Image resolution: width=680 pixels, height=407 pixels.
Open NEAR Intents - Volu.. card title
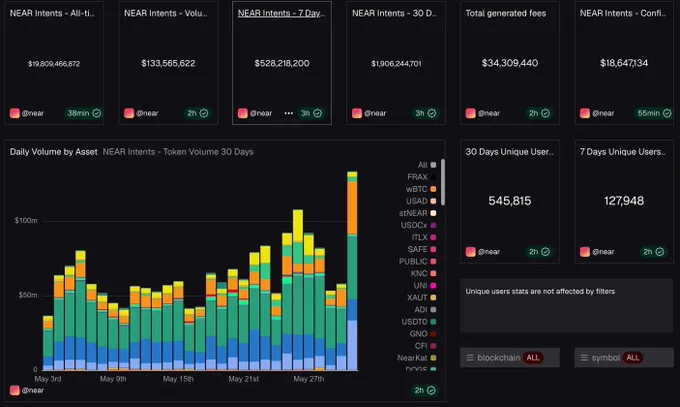click(x=166, y=13)
